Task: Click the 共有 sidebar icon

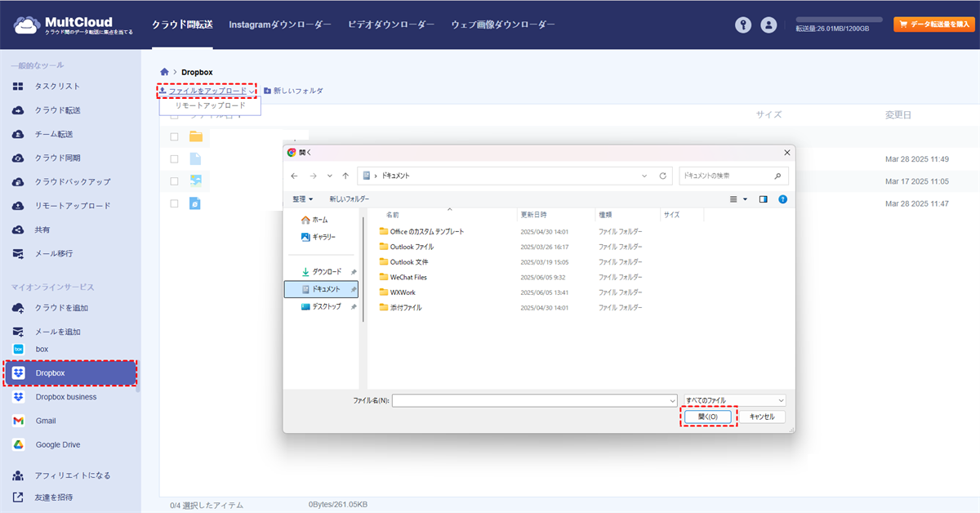Action: point(18,230)
